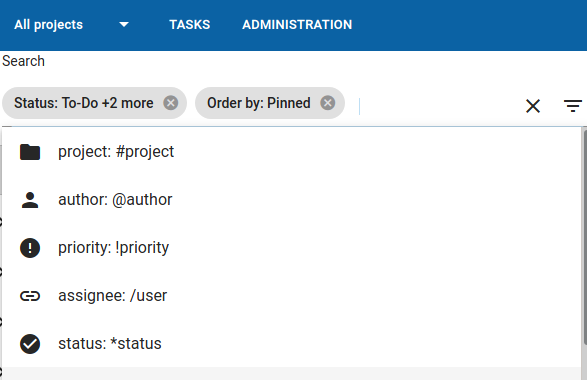This screenshot has height=380, width=587.
Task: Pick the priority: !priority suggestion
Action: click(x=291, y=248)
